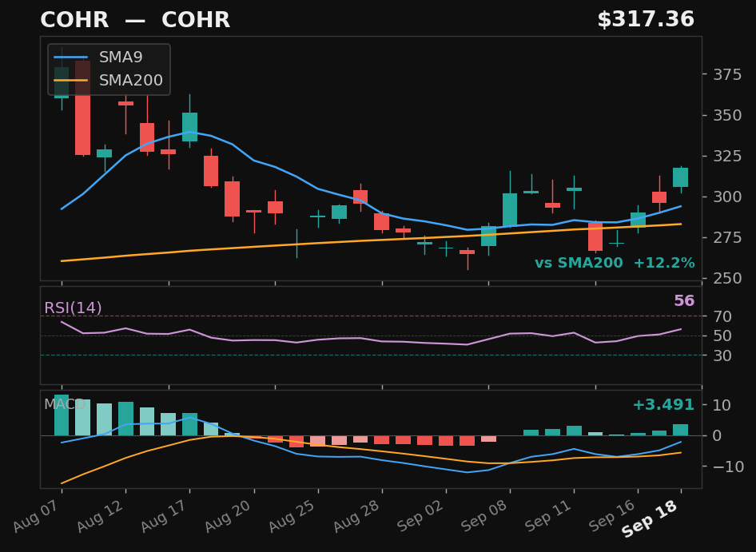Image resolution: width=756 pixels, height=552 pixels.
Task: Click the MACD 10 axis label
Action: pyautogui.click(x=722, y=406)
